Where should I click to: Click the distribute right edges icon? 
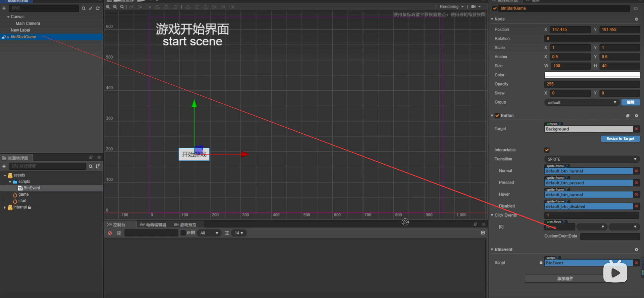click(232, 7)
